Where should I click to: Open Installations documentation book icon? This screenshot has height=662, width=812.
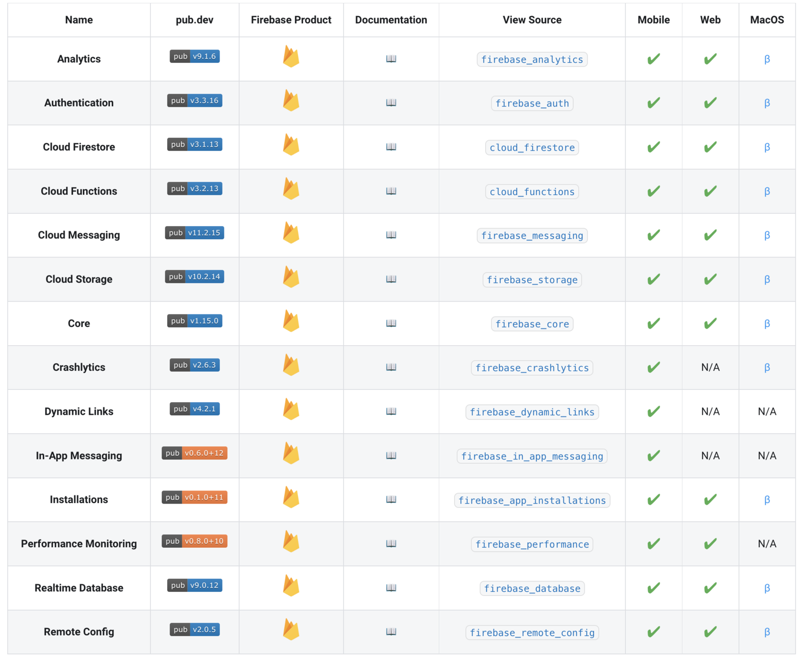391,499
